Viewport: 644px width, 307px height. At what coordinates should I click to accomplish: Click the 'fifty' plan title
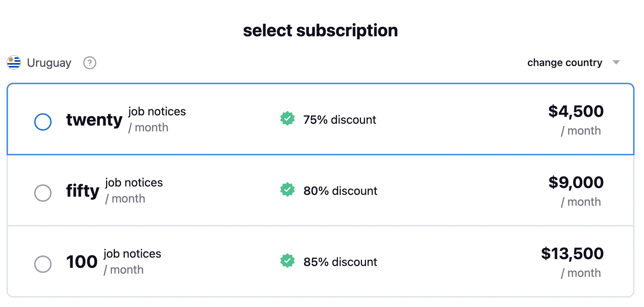click(x=82, y=191)
